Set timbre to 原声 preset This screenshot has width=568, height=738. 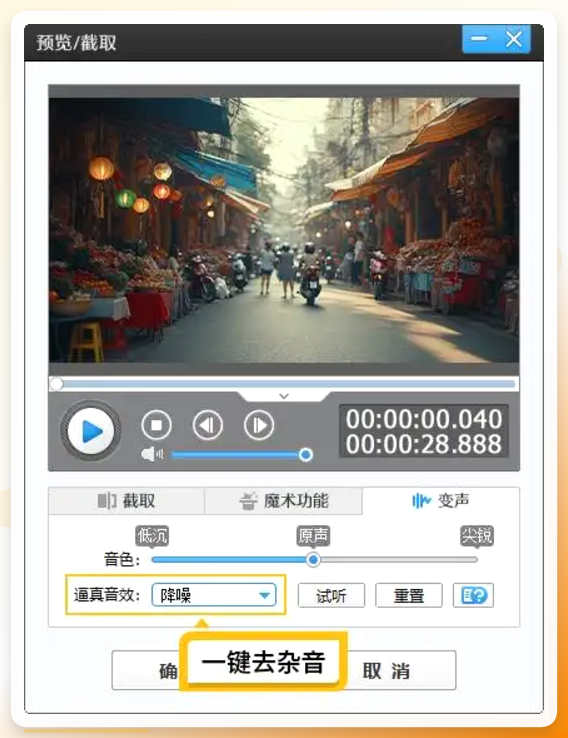pos(313,536)
